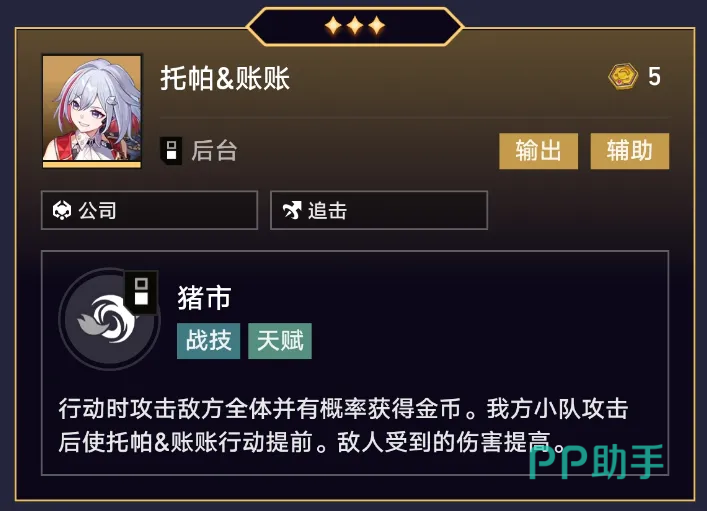Click the first star in rarity badge
Screen dimensions: 707x511
[x=333, y=26]
